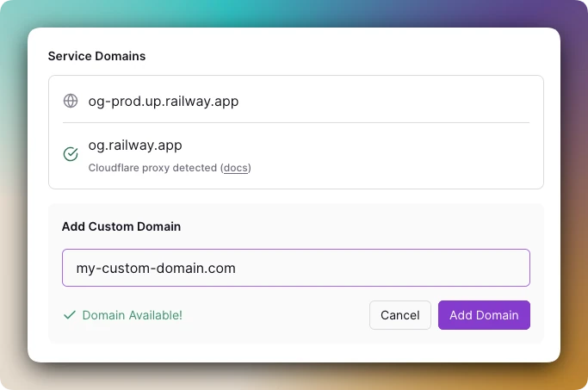Focus the my-custom-domain.com input field
This screenshot has width=588, height=390.
coord(296,268)
